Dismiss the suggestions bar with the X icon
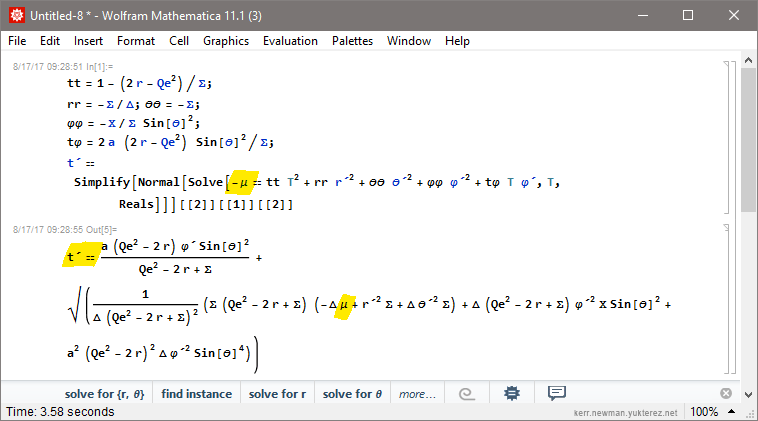This screenshot has width=758, height=421. 726,393
